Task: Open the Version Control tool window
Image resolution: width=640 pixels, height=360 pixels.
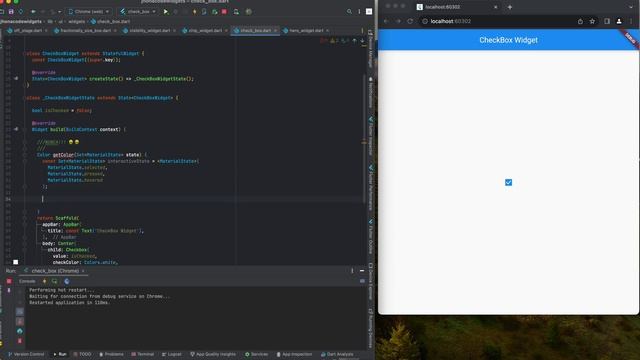Action: tap(26, 354)
